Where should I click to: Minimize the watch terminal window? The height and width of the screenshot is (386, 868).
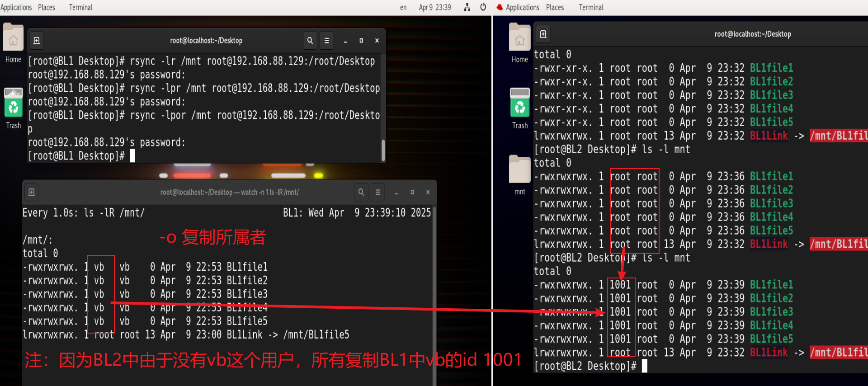(x=396, y=193)
